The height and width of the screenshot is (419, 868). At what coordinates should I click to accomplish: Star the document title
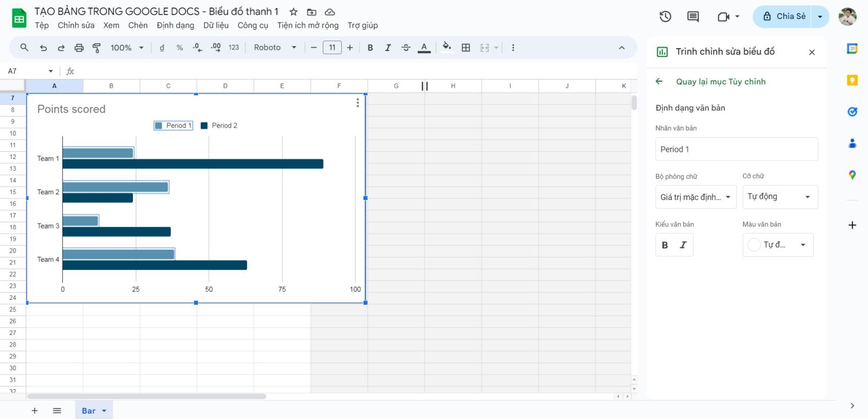pyautogui.click(x=293, y=12)
